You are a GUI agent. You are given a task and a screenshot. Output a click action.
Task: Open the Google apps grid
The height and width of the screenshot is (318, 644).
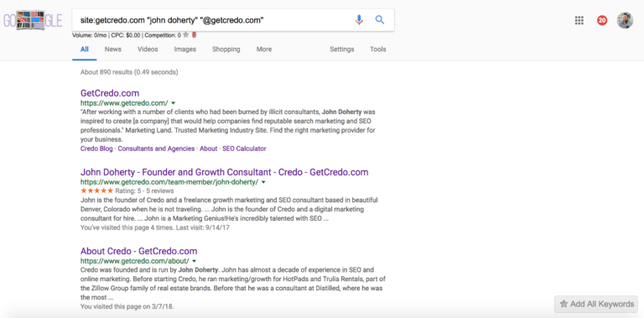point(579,20)
